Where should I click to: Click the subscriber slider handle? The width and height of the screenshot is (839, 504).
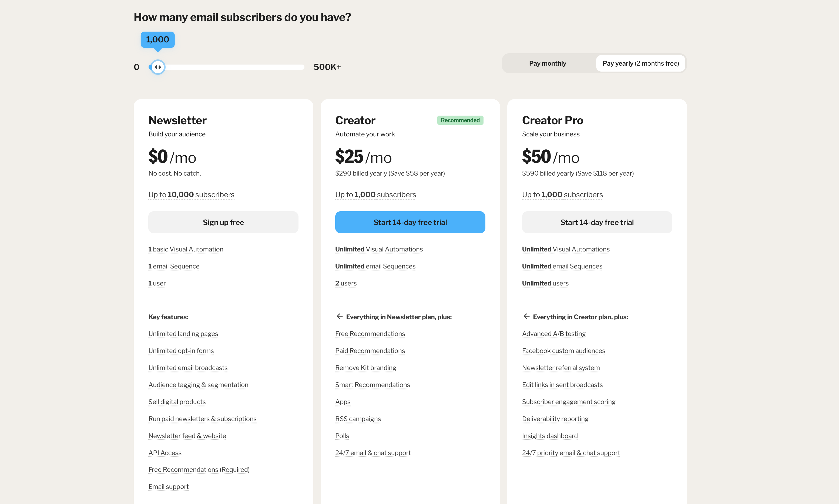tap(157, 67)
